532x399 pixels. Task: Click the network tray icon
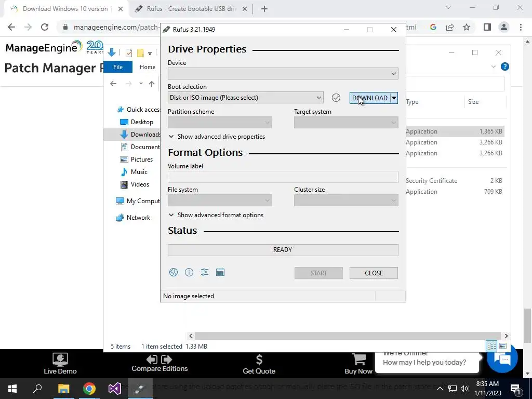(x=453, y=389)
